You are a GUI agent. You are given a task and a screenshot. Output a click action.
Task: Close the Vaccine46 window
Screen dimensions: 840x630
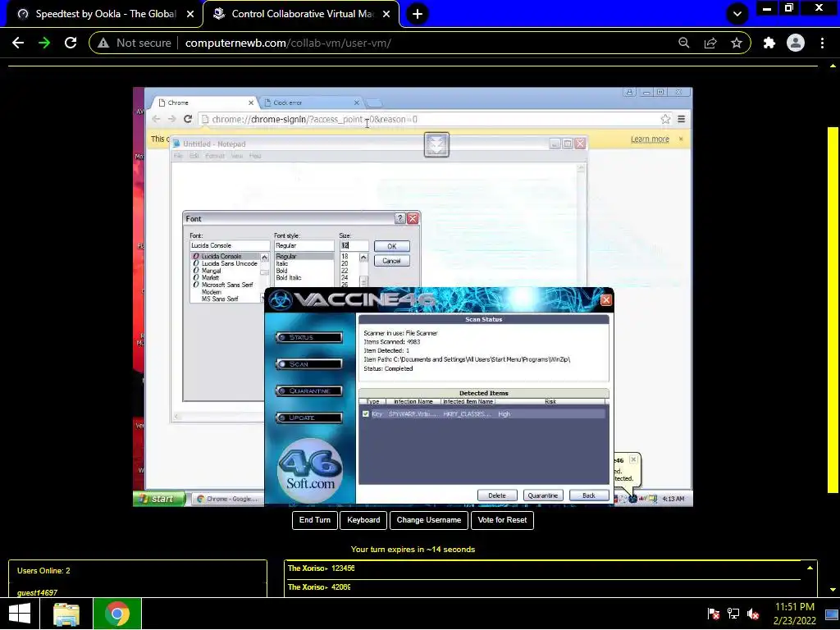[x=606, y=300]
